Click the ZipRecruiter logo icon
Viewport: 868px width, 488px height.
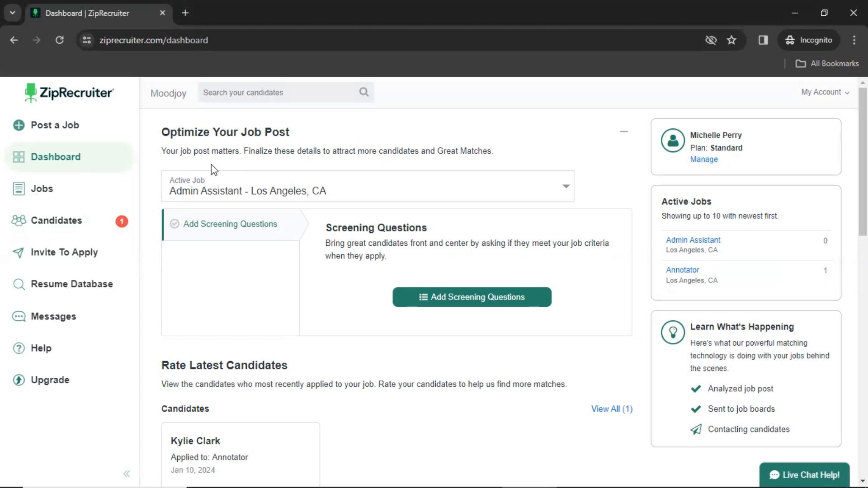click(x=31, y=93)
